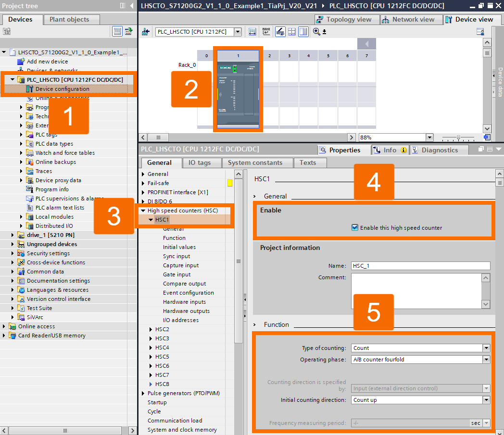504x435 pixels.
Task: Select Hardware inputs under HSC1
Action: 184,302
